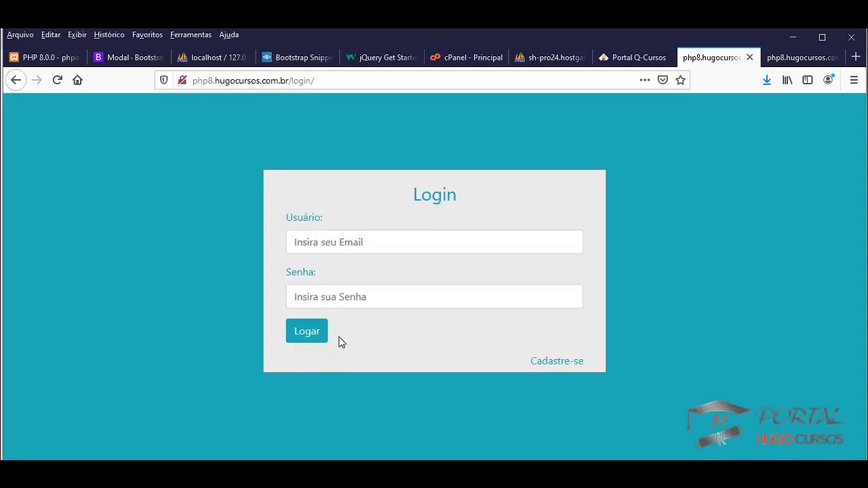Click the forward navigation arrow
This screenshot has width=868, height=488.
[37, 80]
